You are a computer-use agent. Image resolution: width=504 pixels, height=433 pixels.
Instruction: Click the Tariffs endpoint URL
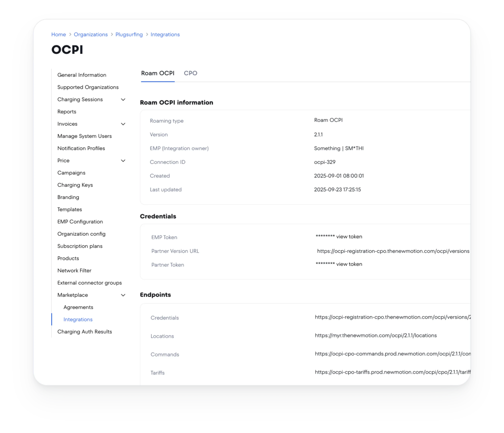[393, 372]
